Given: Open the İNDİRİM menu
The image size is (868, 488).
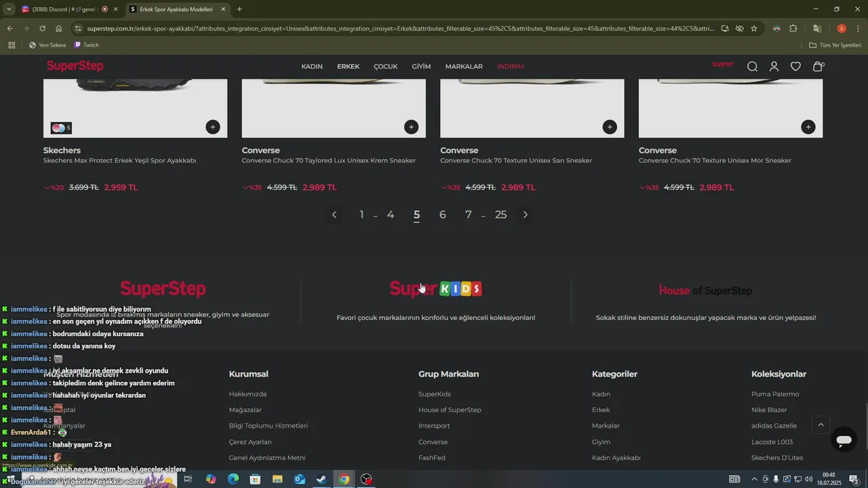Looking at the screenshot, I should click(x=511, y=66).
